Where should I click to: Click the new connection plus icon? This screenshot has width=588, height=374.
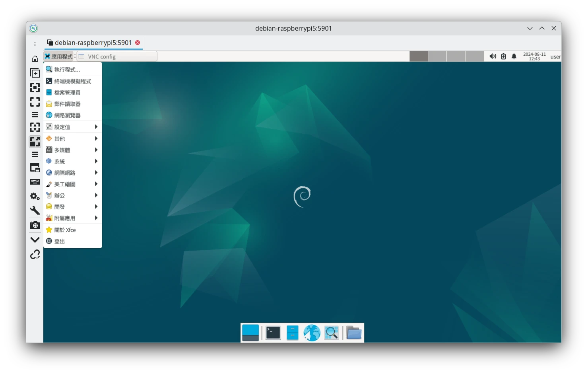pyautogui.click(x=35, y=73)
